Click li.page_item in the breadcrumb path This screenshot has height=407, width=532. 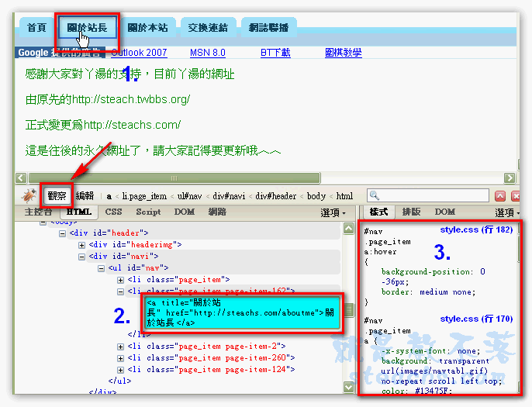[x=144, y=196]
